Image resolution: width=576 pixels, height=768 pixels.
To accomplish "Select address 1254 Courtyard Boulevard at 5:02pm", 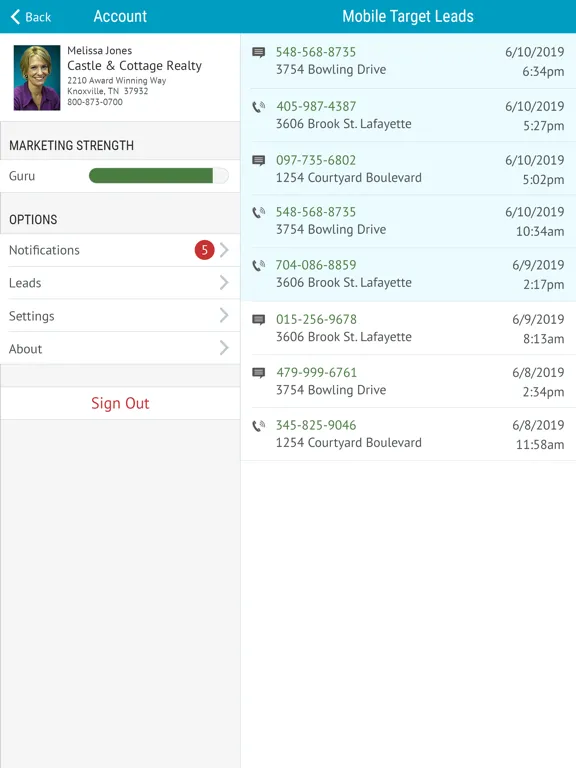I will (x=348, y=178).
